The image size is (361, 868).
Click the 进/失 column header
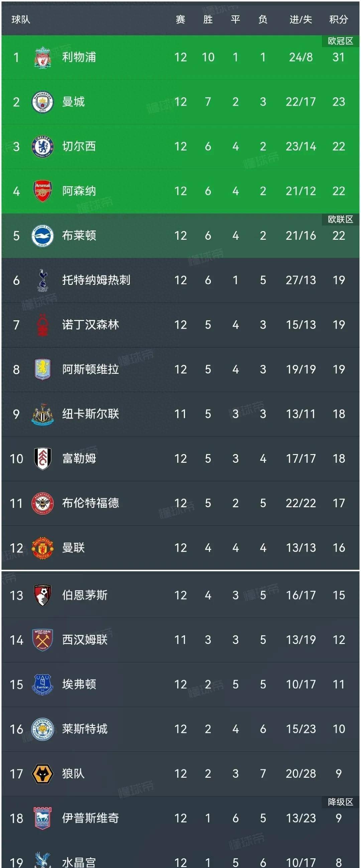pyautogui.click(x=301, y=19)
